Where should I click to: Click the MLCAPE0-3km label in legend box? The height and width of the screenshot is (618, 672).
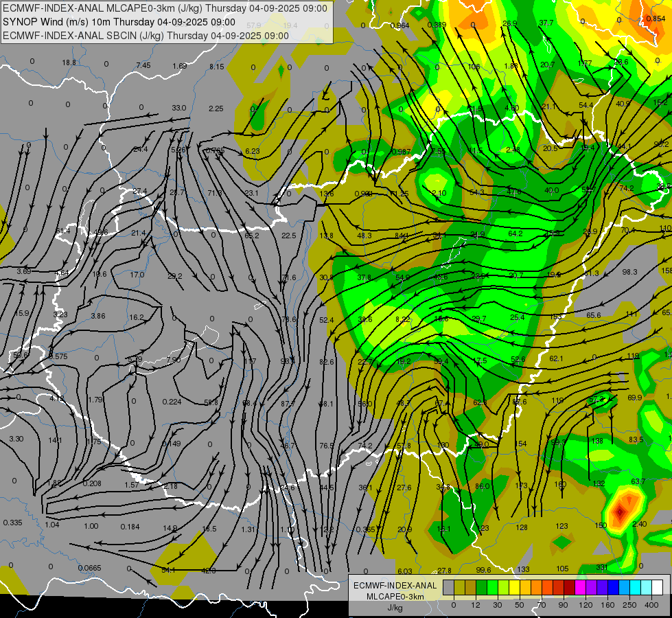395,597
